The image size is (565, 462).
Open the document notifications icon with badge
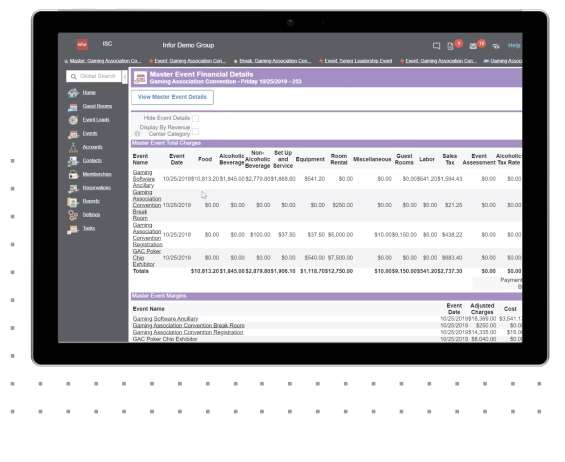point(450,46)
